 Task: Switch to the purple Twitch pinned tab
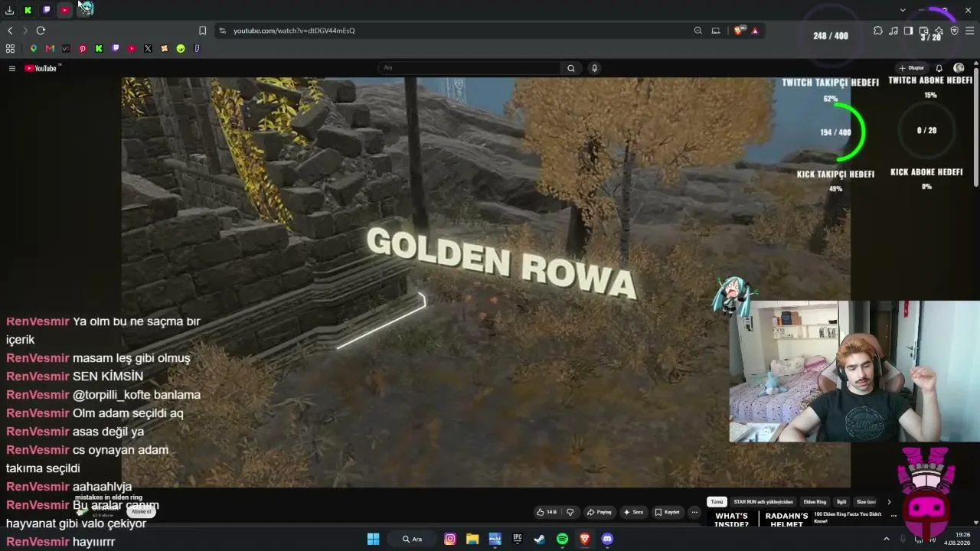tap(47, 10)
